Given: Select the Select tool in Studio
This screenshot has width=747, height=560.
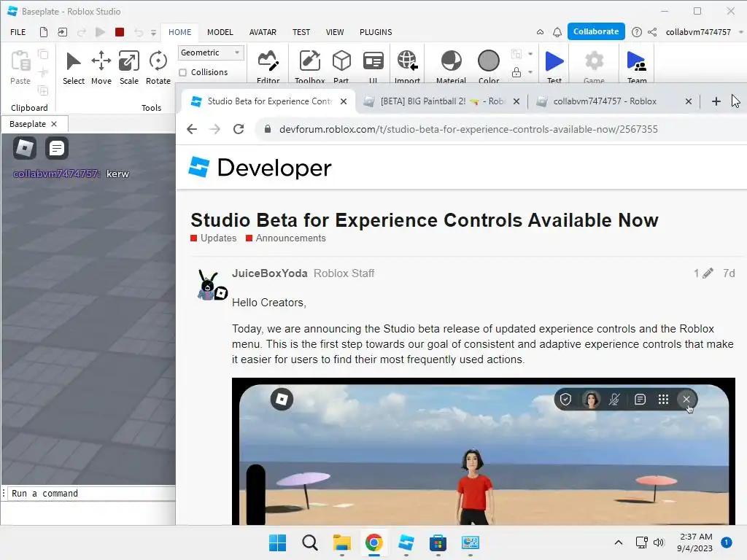Looking at the screenshot, I should (x=74, y=67).
